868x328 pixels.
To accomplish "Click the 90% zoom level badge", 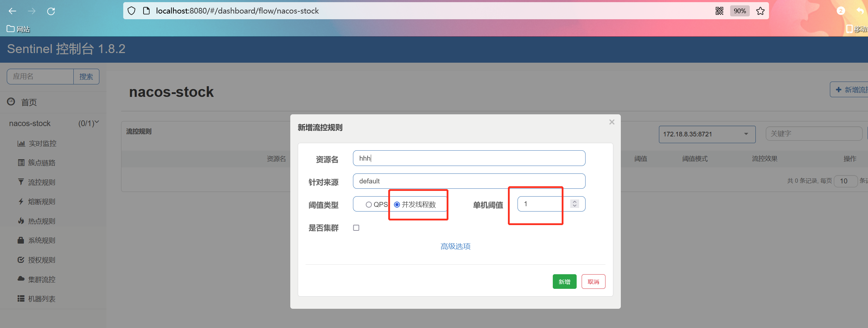I will [x=740, y=11].
